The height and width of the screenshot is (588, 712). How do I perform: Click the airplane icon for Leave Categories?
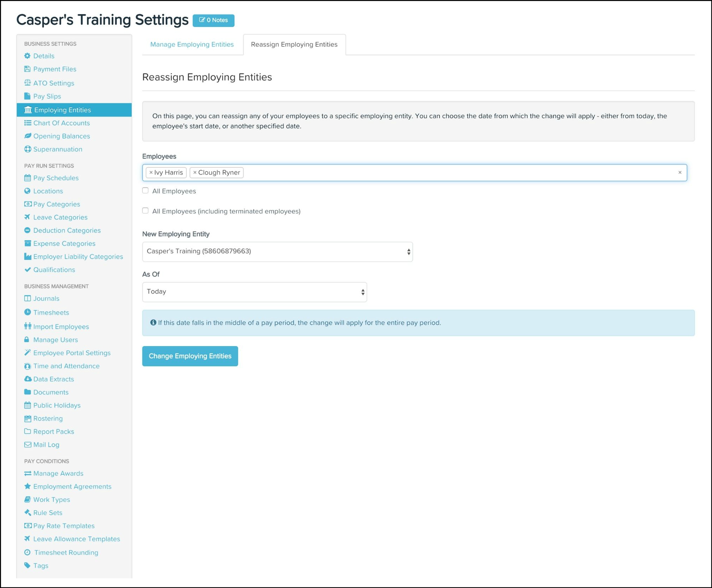click(x=27, y=217)
